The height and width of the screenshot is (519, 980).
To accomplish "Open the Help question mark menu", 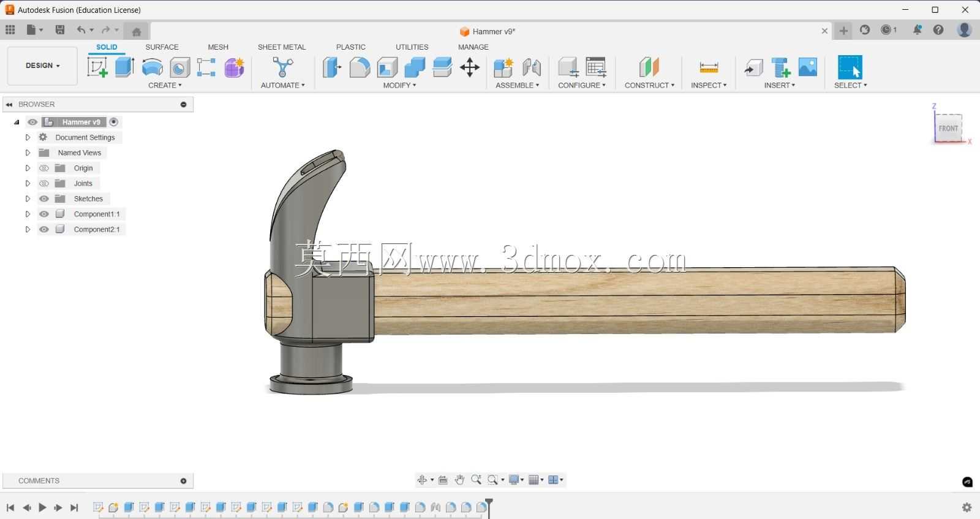I will (938, 30).
